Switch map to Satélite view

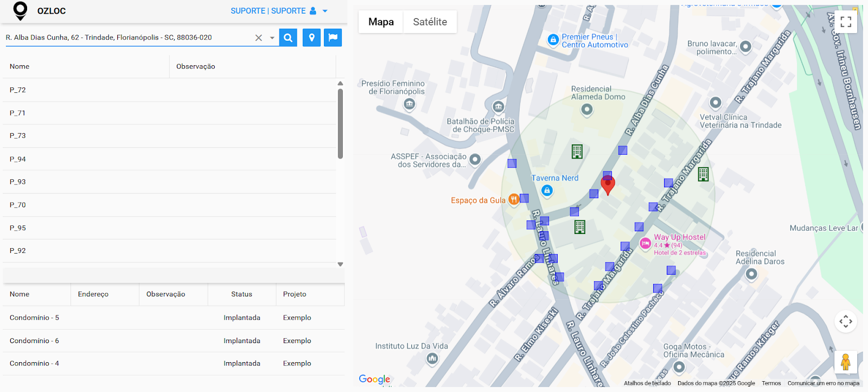click(x=430, y=22)
